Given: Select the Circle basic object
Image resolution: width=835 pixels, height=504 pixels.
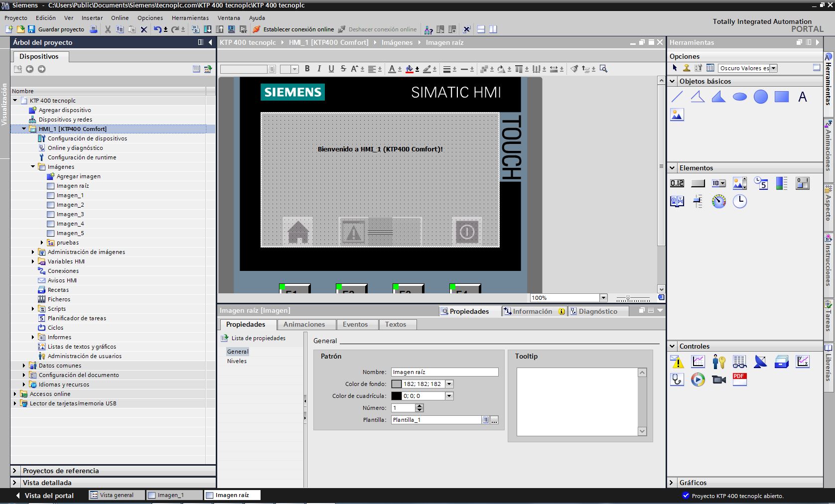Looking at the screenshot, I should pyautogui.click(x=761, y=97).
